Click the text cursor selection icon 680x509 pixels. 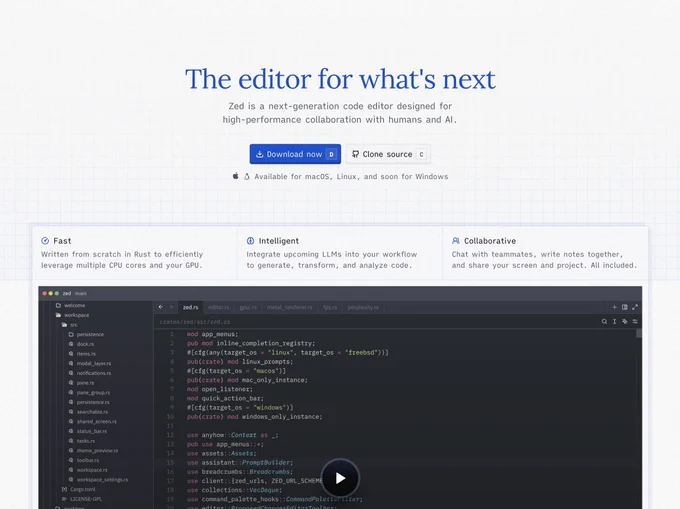614,321
